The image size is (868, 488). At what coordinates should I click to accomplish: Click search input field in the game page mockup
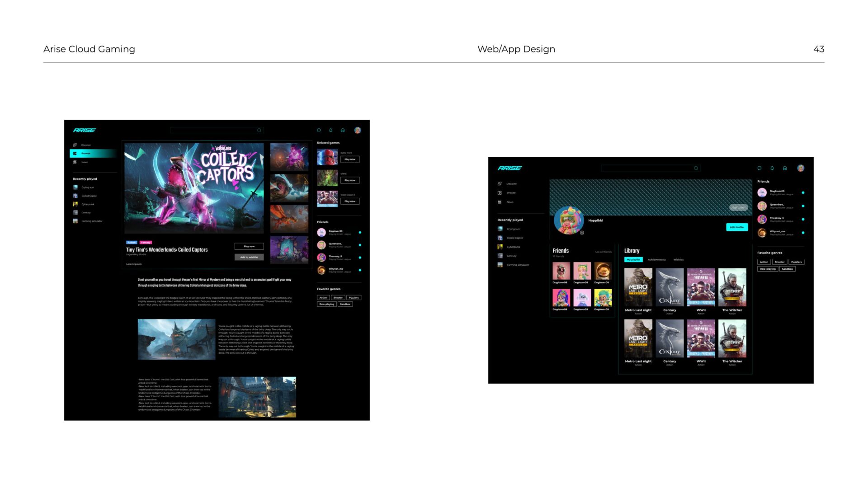pyautogui.click(x=217, y=130)
